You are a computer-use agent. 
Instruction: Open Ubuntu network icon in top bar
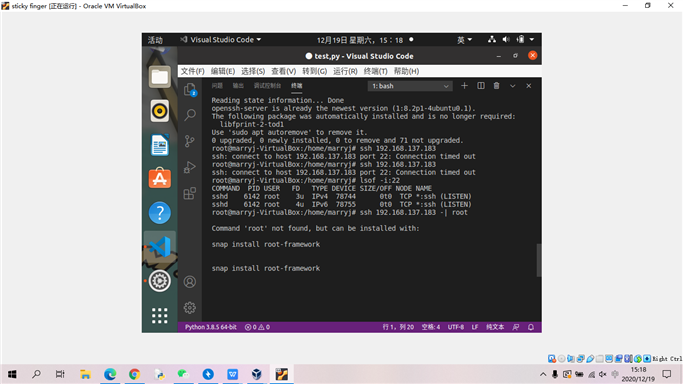[492, 40]
